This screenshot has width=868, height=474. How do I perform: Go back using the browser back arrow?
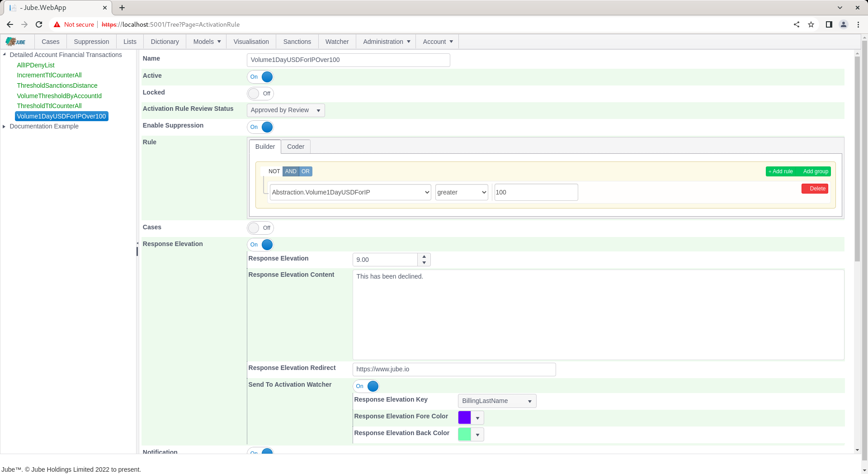10,24
